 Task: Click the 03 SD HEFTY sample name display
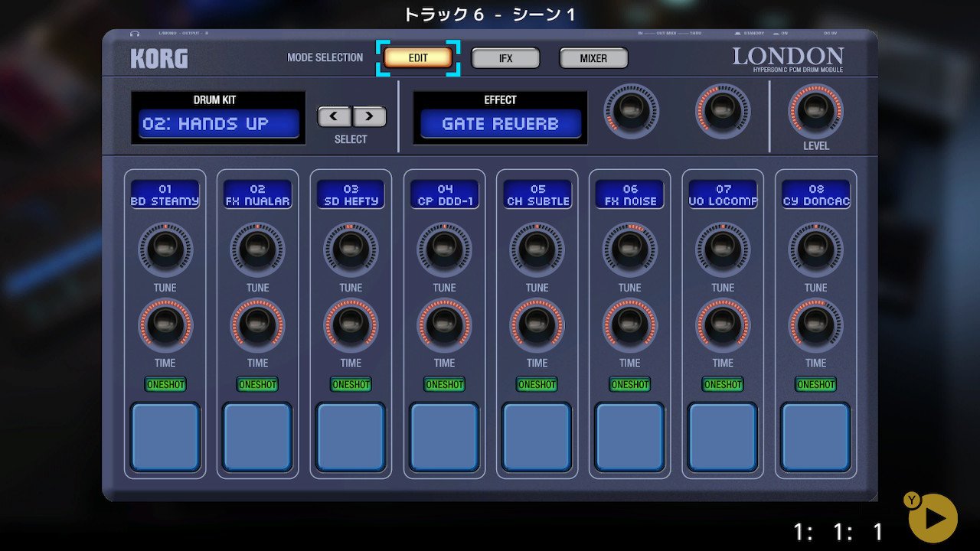coord(351,194)
